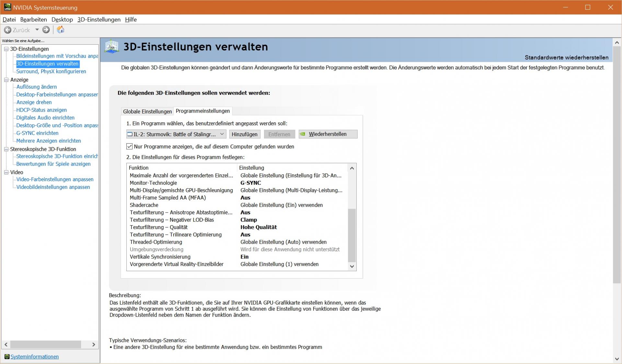
Task: Collapse the 3D-Einstellungen tree node
Action: pos(6,49)
